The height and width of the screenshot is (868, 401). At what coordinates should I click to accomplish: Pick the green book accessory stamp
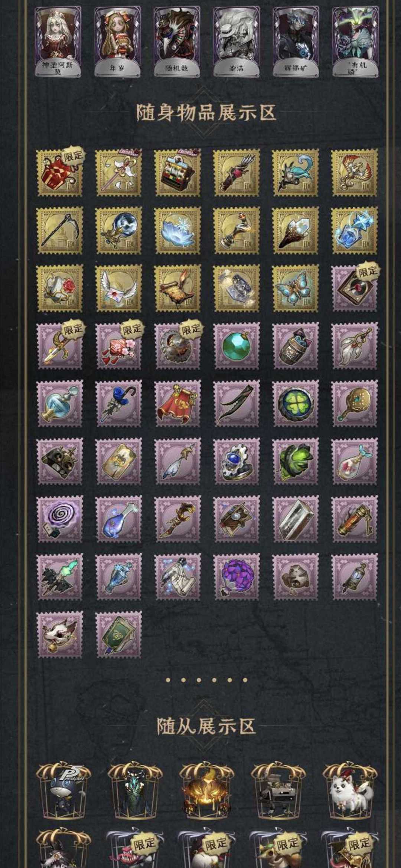pos(119,634)
